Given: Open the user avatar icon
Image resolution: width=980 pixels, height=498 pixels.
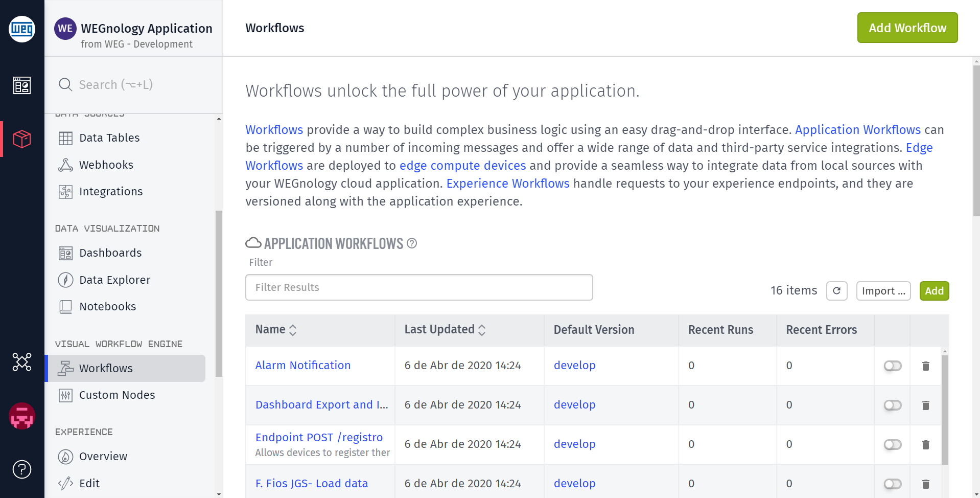Looking at the screenshot, I should (x=22, y=416).
